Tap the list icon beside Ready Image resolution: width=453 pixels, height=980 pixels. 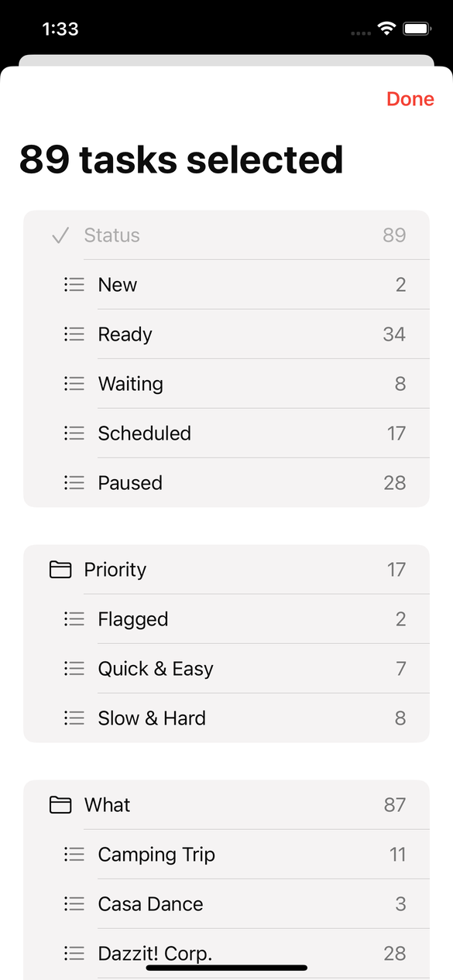point(74,334)
